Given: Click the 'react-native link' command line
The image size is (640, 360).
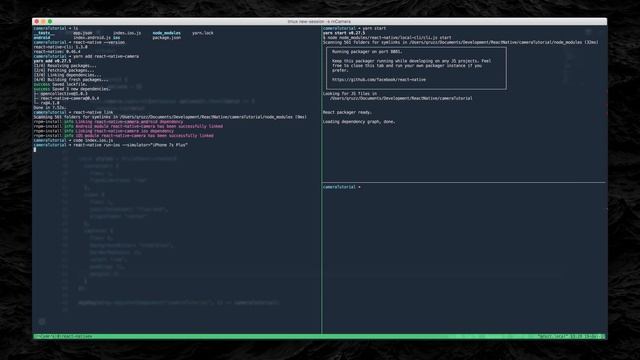Looking at the screenshot, I should [x=73, y=112].
